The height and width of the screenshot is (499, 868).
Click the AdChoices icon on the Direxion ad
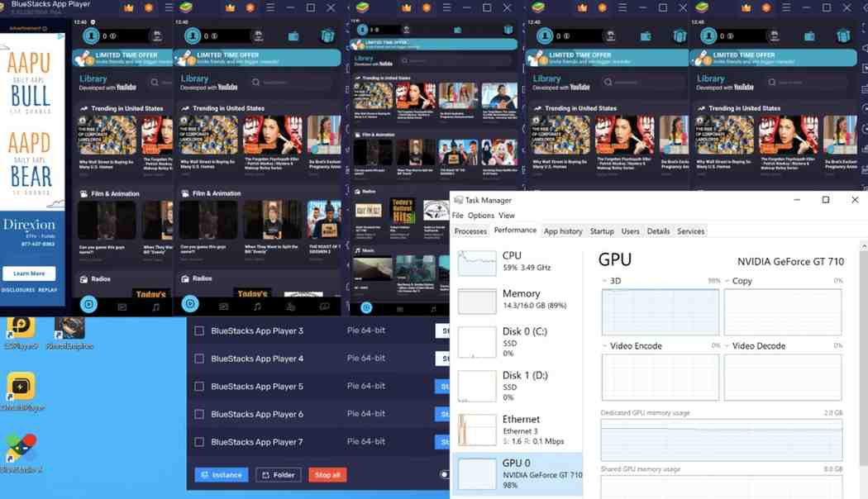(x=61, y=36)
